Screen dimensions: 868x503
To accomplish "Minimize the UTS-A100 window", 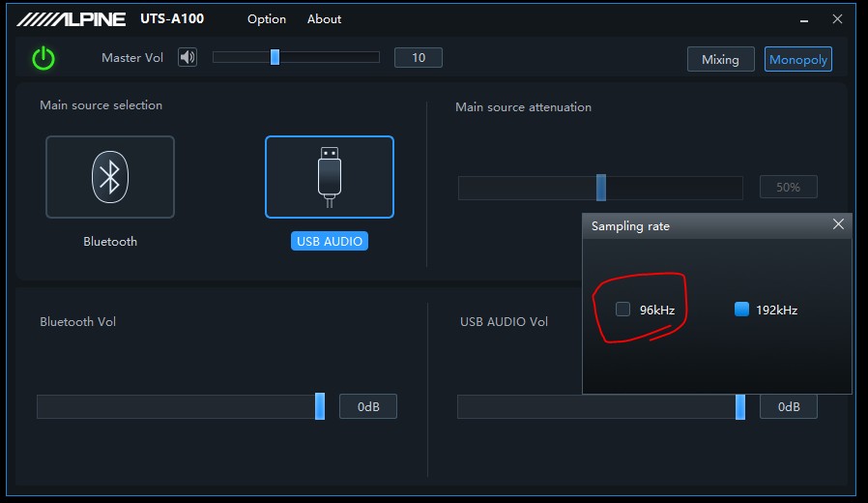I will [x=804, y=19].
